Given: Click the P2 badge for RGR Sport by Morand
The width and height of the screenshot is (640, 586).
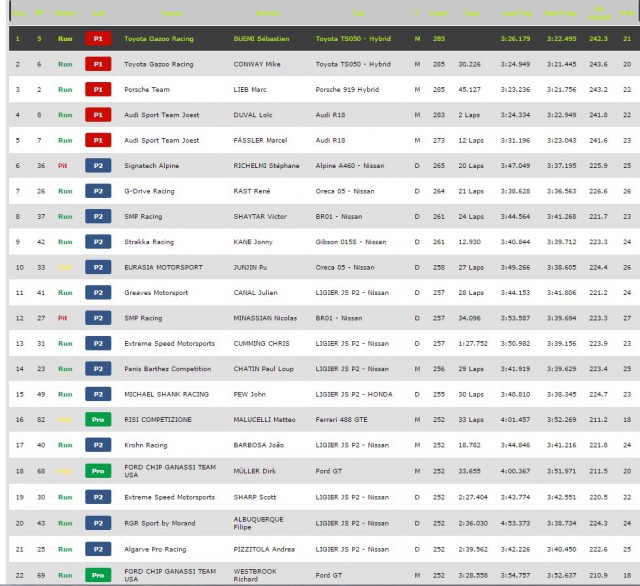Looking at the screenshot, I should point(98,523).
